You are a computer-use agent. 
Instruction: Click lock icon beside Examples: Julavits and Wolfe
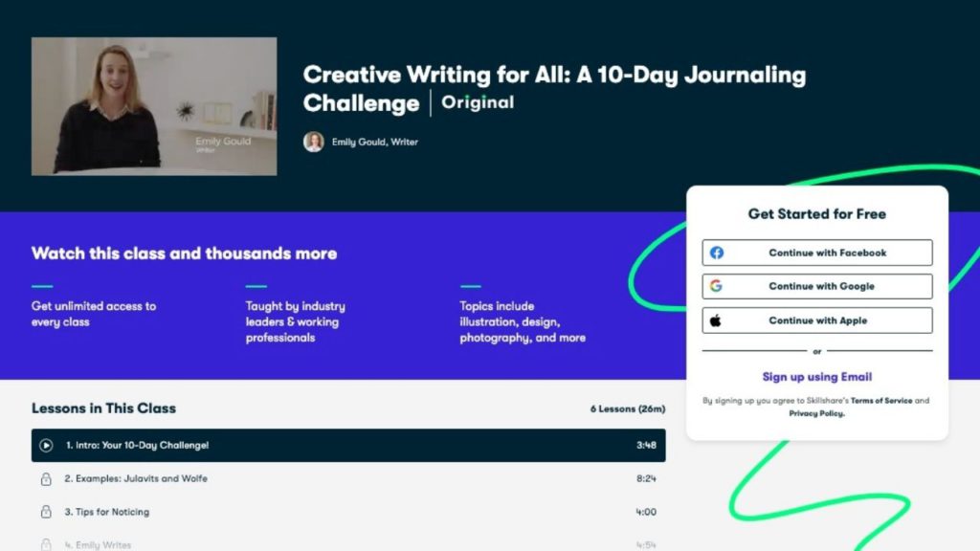(46, 478)
